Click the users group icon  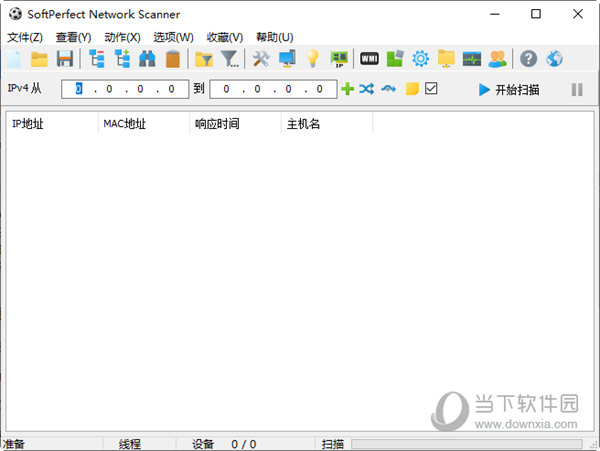pyautogui.click(x=497, y=59)
